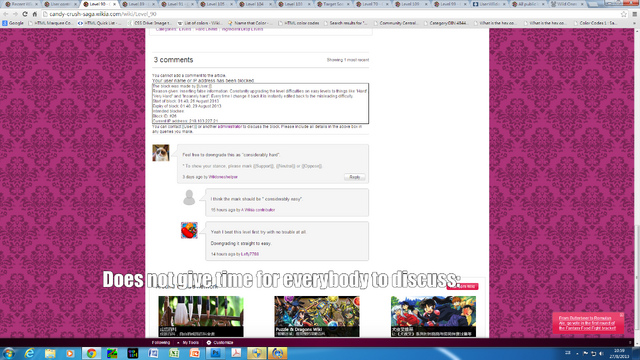Open Microsoft Word from the taskbar
640x360 pixels.
click(x=153, y=353)
